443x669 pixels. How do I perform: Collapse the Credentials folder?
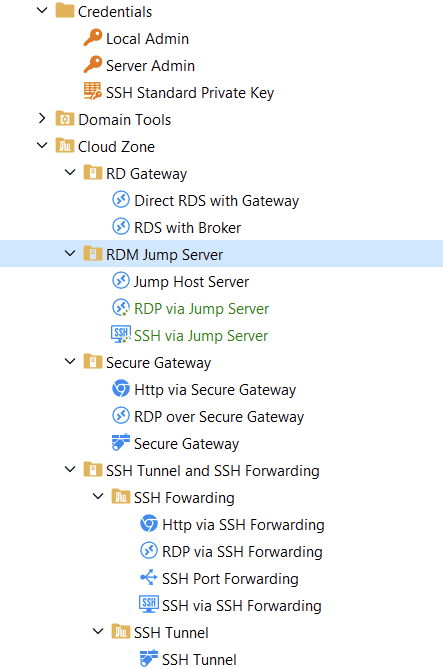click(42, 10)
